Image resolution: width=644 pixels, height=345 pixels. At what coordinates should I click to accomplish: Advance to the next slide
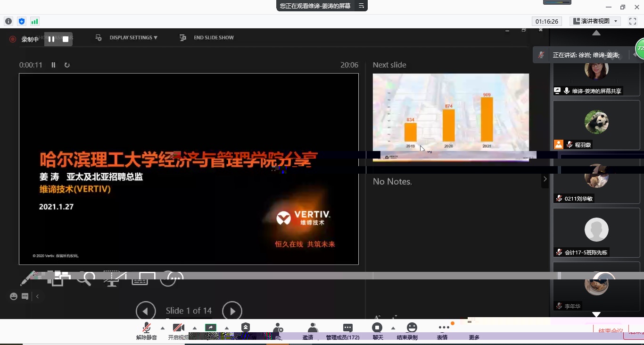pyautogui.click(x=232, y=311)
